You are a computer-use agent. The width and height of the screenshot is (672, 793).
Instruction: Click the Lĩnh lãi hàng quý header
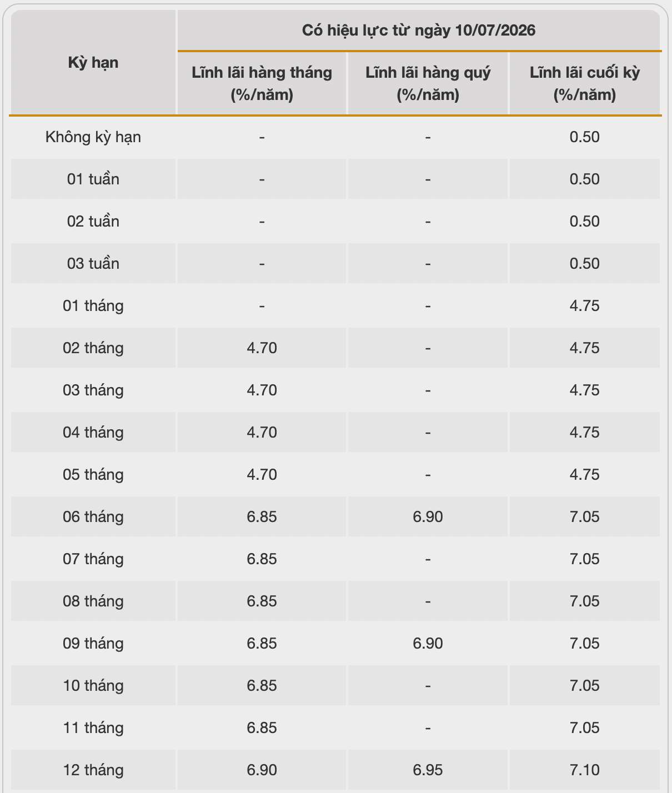tap(428, 83)
